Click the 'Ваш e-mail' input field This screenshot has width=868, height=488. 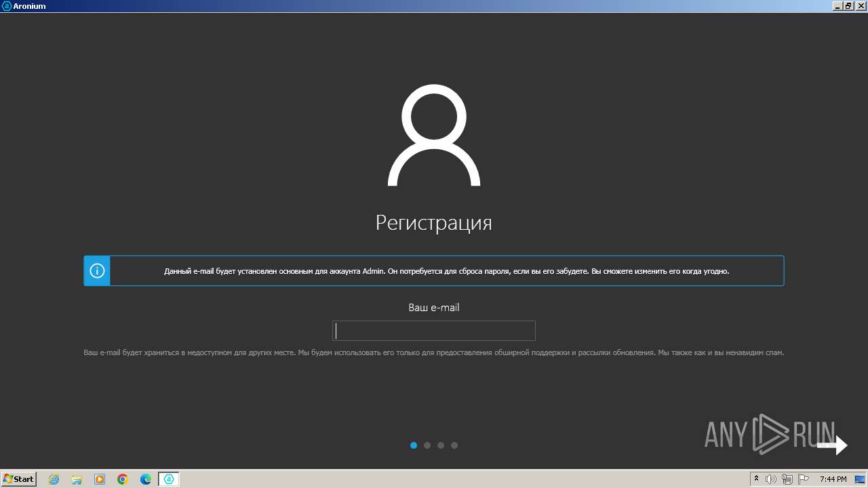pyautogui.click(x=434, y=331)
